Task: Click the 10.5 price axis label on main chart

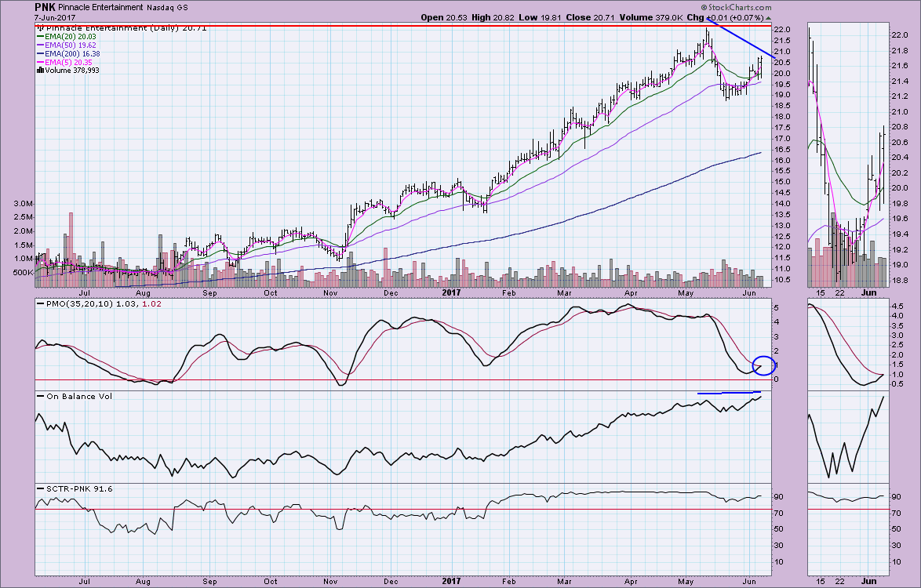Action: click(x=782, y=279)
